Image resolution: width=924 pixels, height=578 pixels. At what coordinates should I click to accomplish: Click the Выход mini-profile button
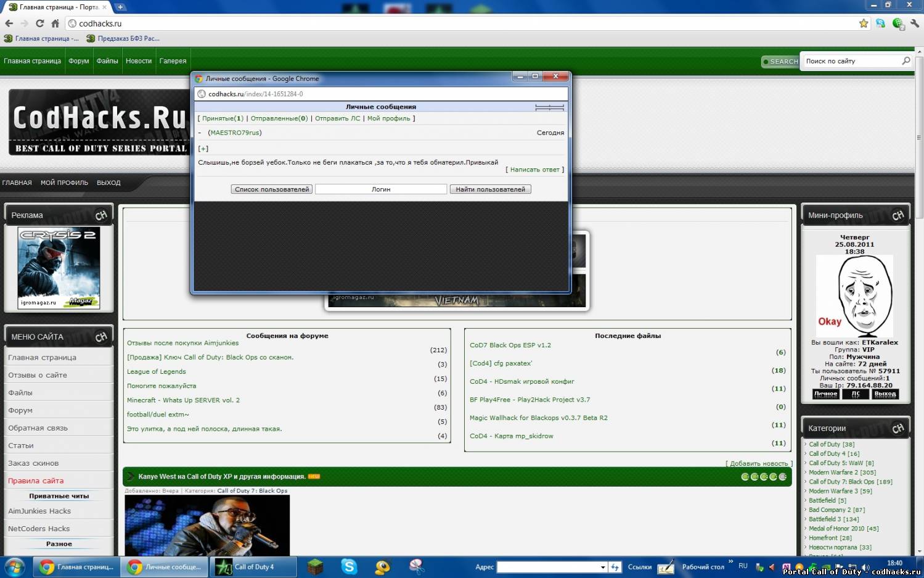pos(885,394)
